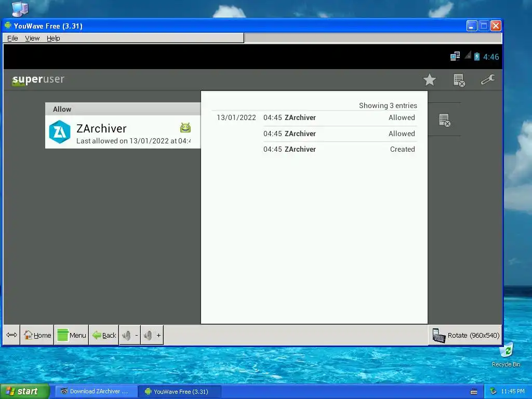
Task: Tap the ZArchiver hexagon app icon
Action: tap(60, 132)
